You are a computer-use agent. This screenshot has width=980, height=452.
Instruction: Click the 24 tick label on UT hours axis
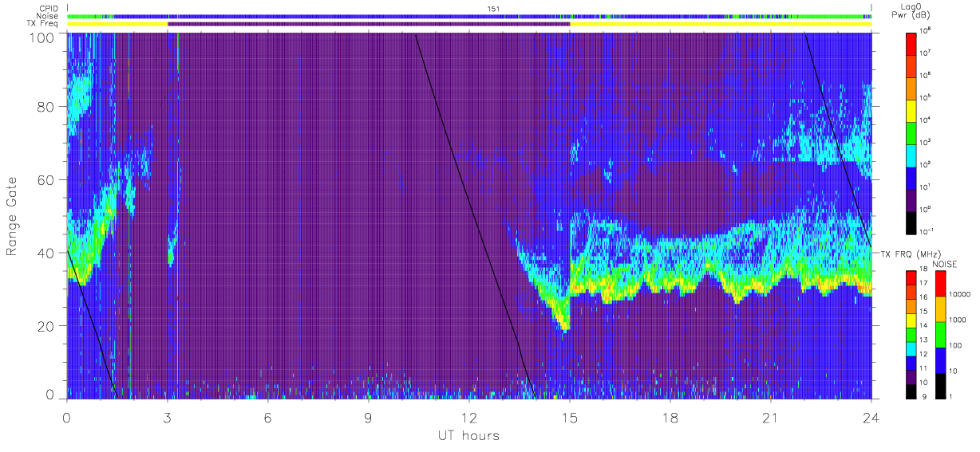click(871, 418)
